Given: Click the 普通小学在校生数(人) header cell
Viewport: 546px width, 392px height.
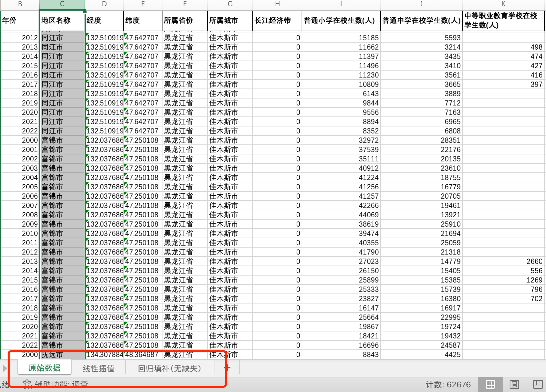Looking at the screenshot, I should click(341, 21).
